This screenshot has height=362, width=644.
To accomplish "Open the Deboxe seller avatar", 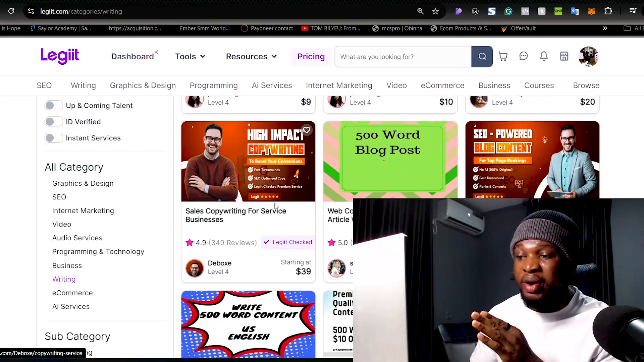I will coord(195,268).
